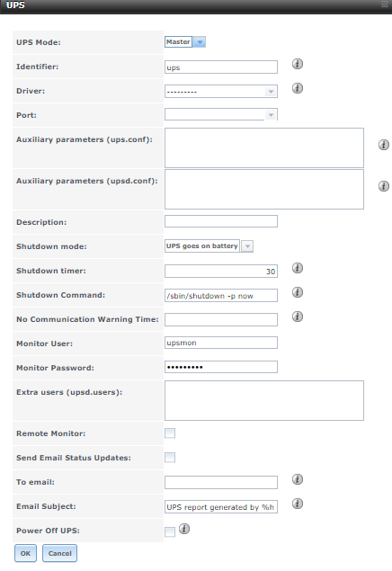Show help for Auxiliary parameters (upsd.conf)

pos(384,186)
